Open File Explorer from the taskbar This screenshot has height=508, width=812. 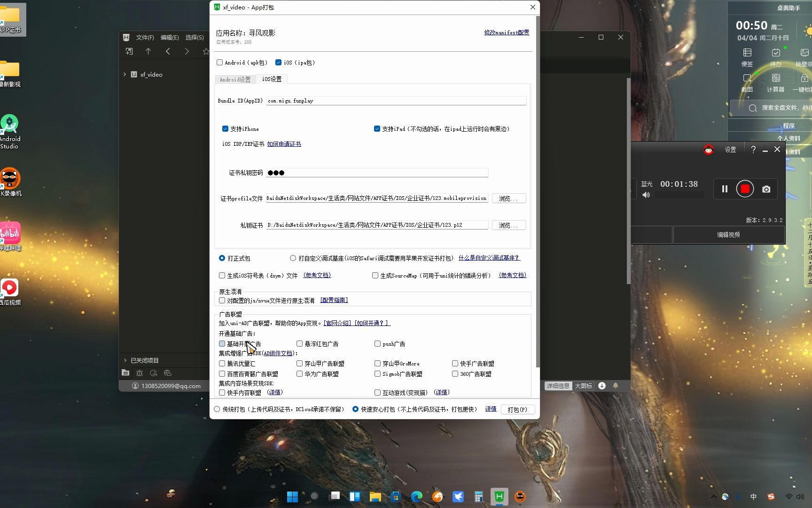(x=375, y=497)
